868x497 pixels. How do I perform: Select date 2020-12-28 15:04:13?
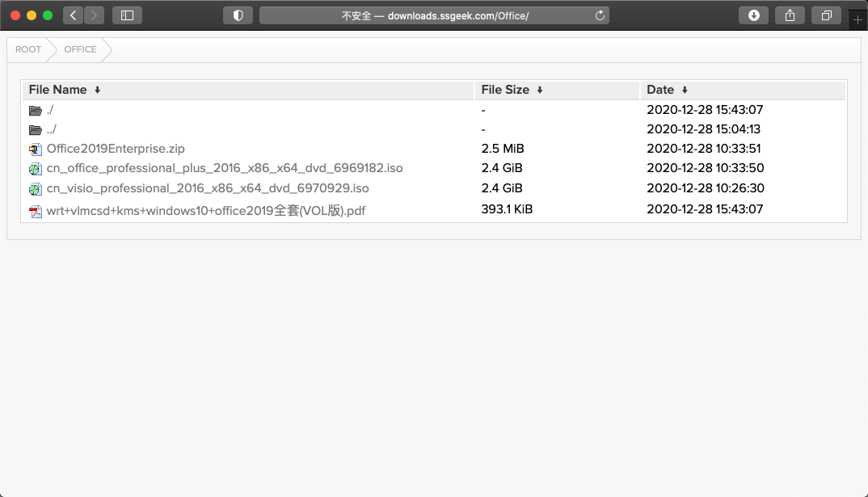(704, 129)
